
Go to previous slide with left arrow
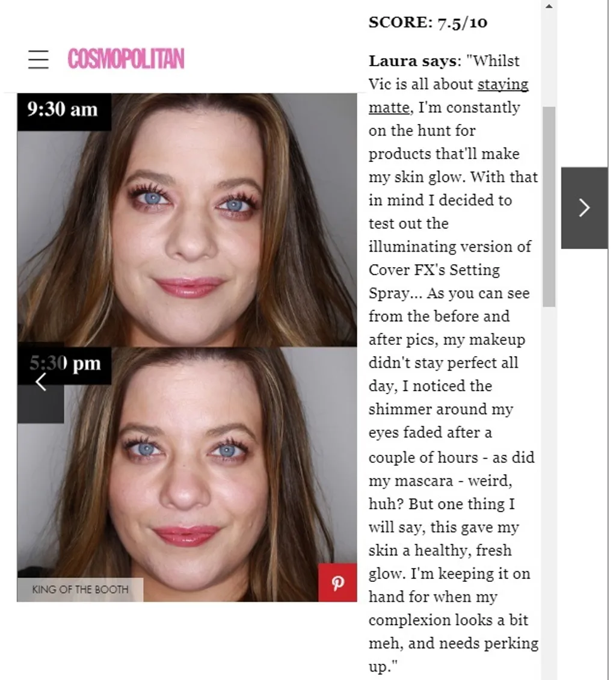pos(41,383)
